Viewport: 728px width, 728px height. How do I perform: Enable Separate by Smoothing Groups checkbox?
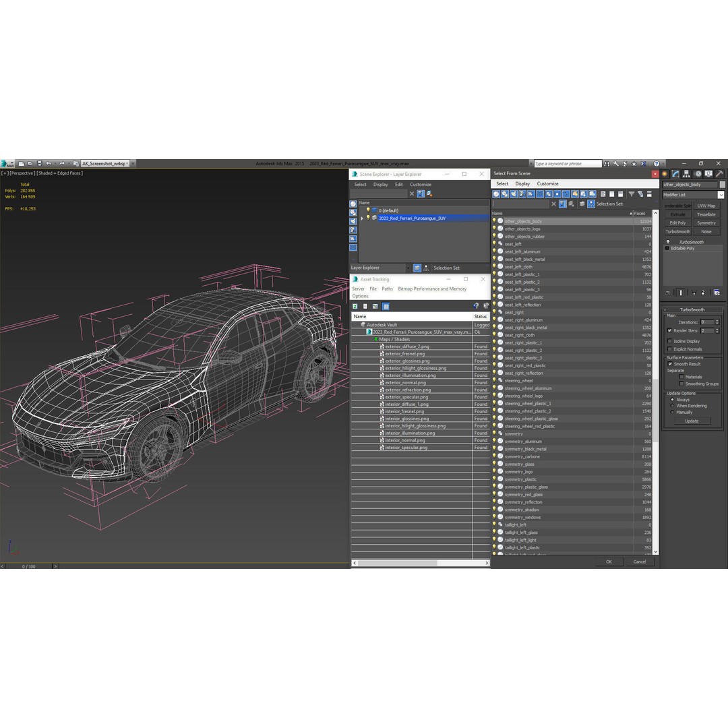click(681, 384)
